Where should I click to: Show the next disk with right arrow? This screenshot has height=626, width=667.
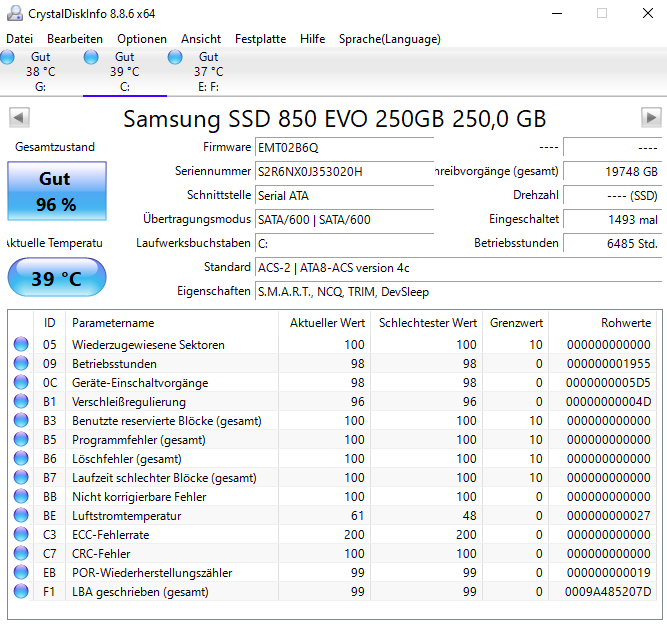coord(651,117)
